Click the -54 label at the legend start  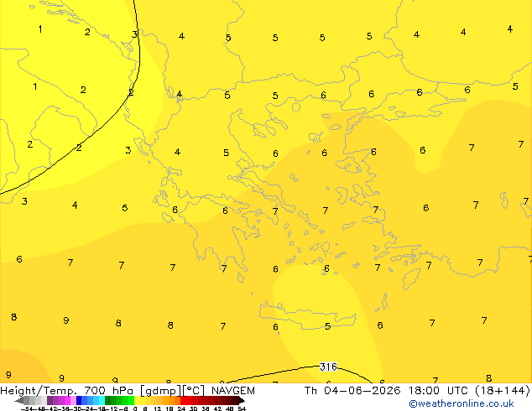pyautogui.click(x=27, y=408)
